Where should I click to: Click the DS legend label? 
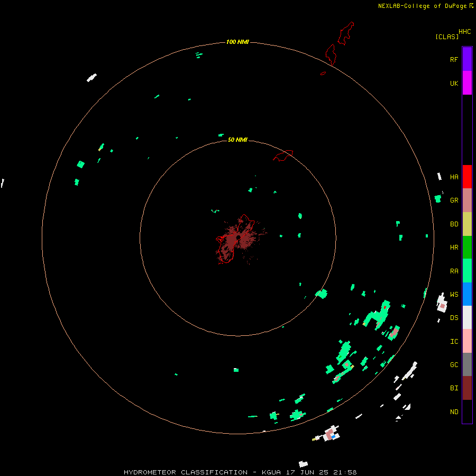pos(454,318)
